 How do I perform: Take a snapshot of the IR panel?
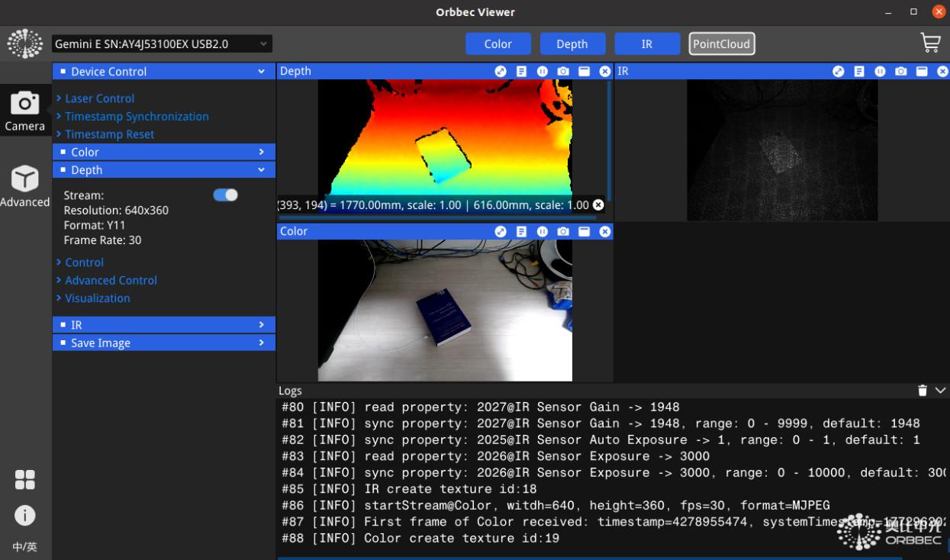[900, 71]
